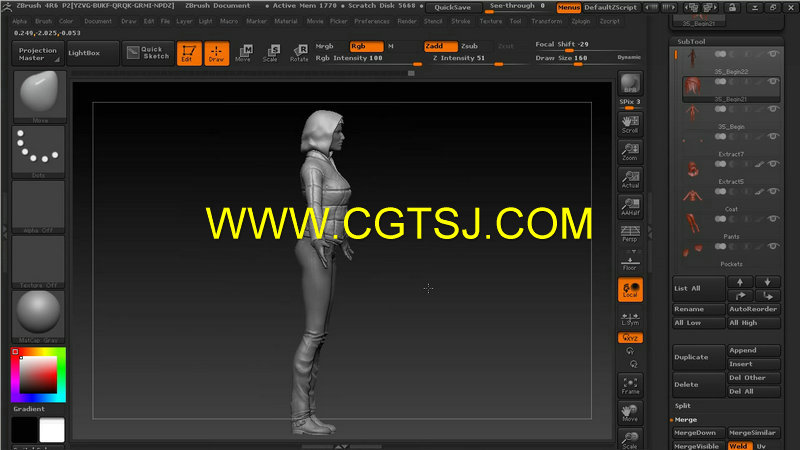The height and width of the screenshot is (450, 800).
Task: Toggle the Weld option
Action: [740, 446]
